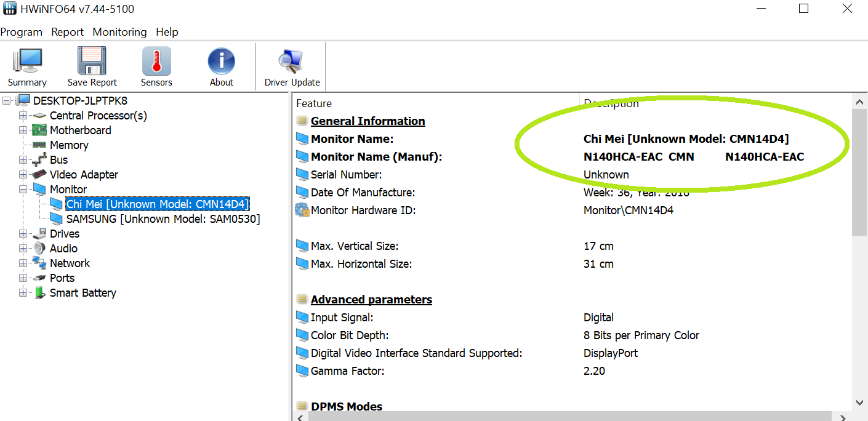Click the vertical scrollbar up arrow
Image resolution: width=868 pixels, height=421 pixels.
tap(859, 102)
